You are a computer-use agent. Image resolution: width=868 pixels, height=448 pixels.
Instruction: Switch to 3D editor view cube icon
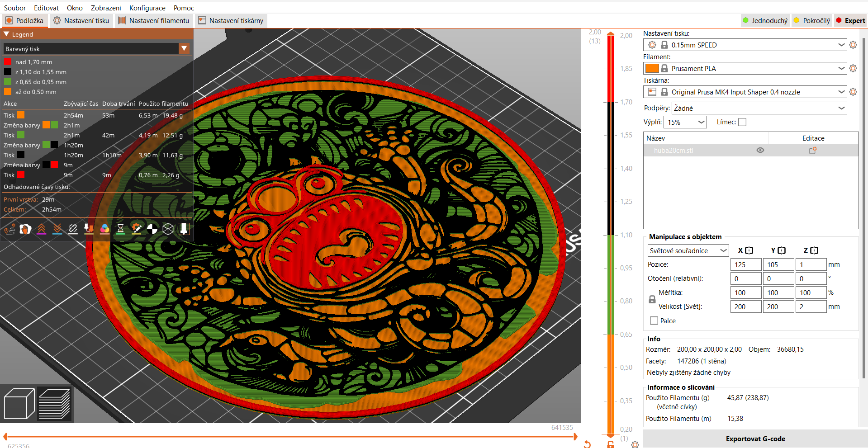[19, 404]
